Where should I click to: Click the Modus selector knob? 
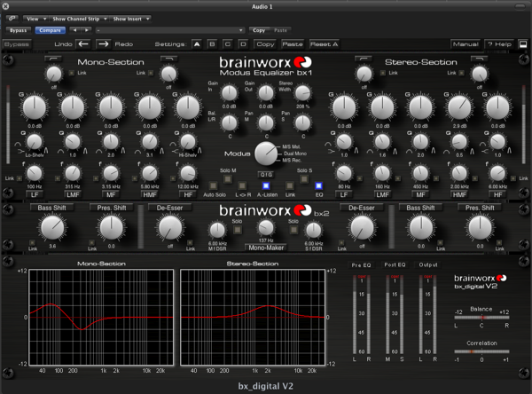265,153
